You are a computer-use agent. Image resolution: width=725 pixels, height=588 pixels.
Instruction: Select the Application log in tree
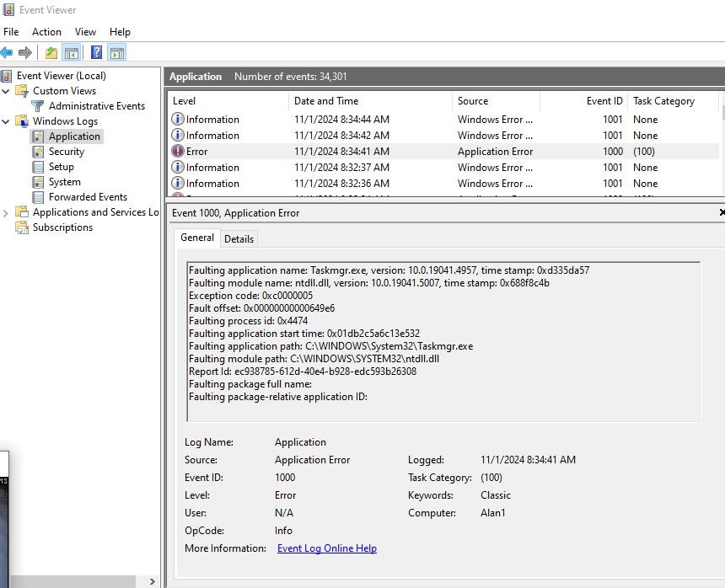74,136
